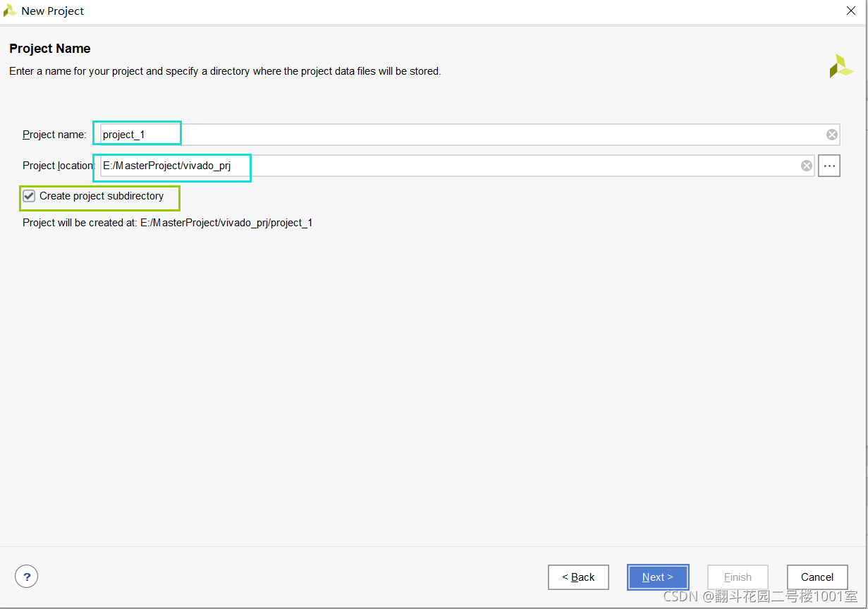
Task: Close the New Project dialog
Action: [850, 11]
